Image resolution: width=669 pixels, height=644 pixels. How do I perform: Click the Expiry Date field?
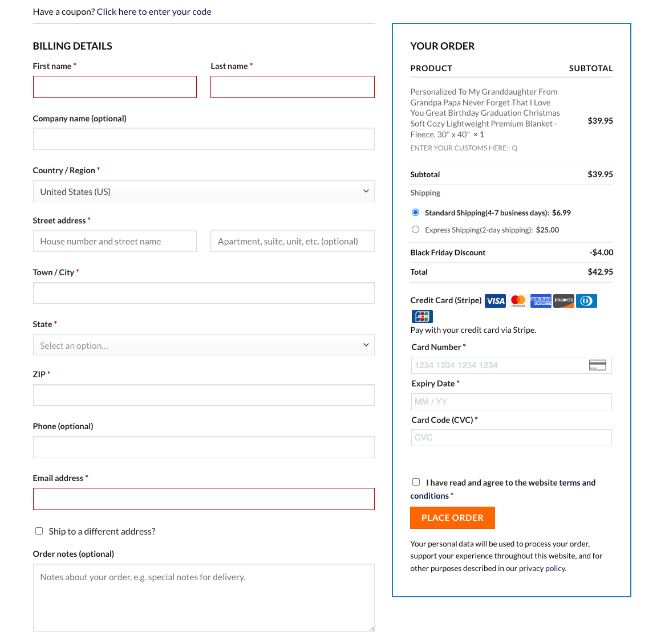point(511,402)
